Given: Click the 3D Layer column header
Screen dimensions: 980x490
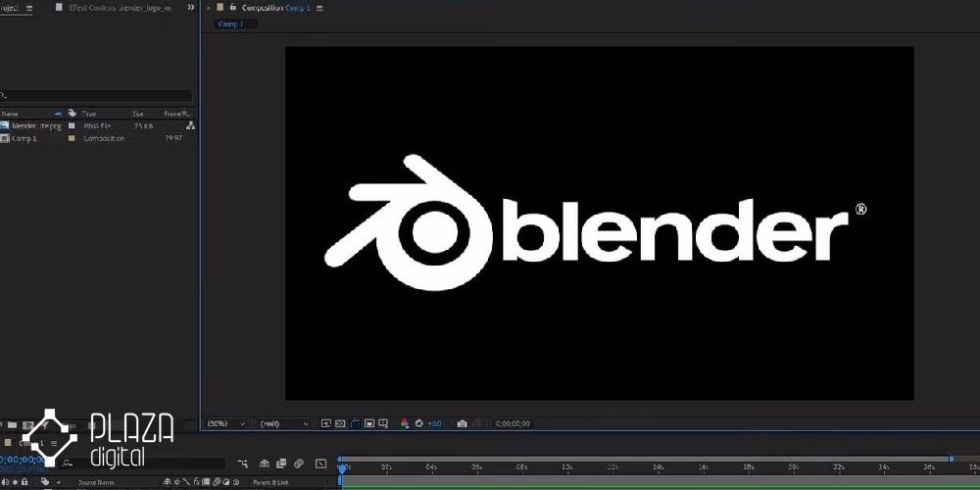Looking at the screenshot, I should coord(236,482).
